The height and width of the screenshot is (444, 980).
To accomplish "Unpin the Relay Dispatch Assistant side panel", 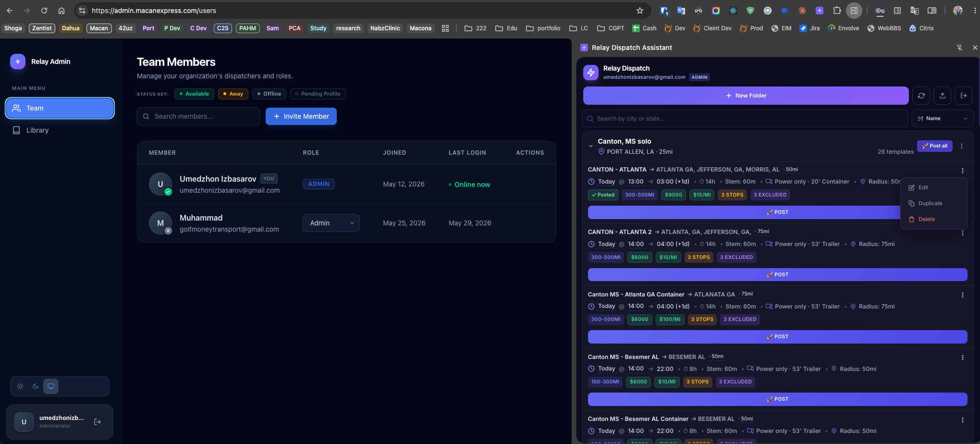I will click(x=959, y=48).
